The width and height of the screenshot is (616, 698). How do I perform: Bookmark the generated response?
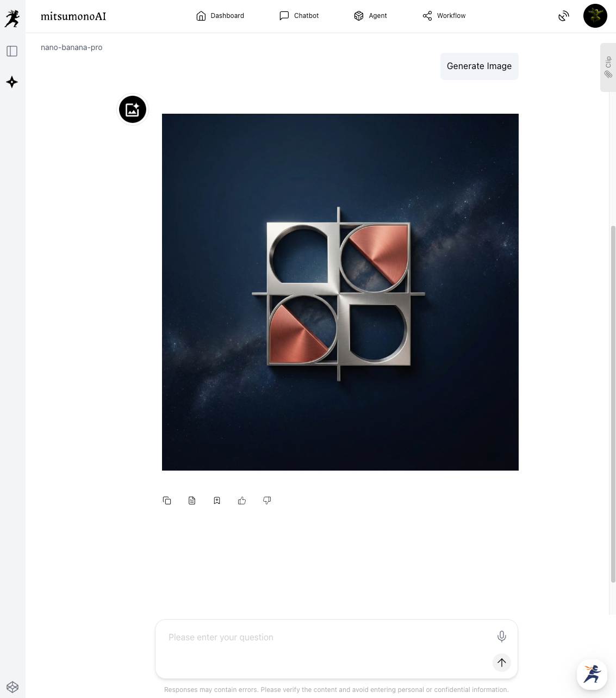click(217, 501)
